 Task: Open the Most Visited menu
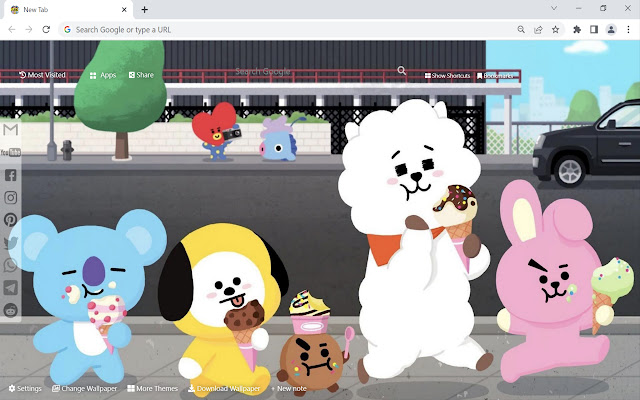coord(42,75)
